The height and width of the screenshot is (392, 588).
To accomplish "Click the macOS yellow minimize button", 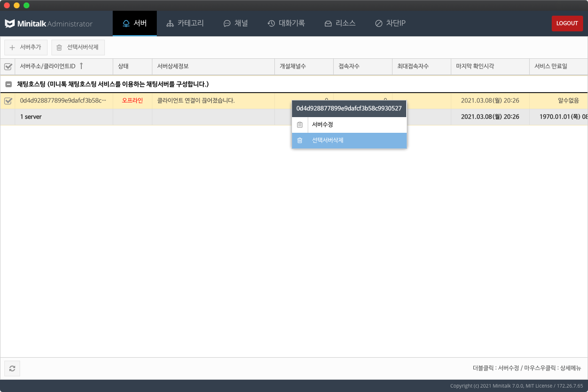I will [x=17, y=5].
